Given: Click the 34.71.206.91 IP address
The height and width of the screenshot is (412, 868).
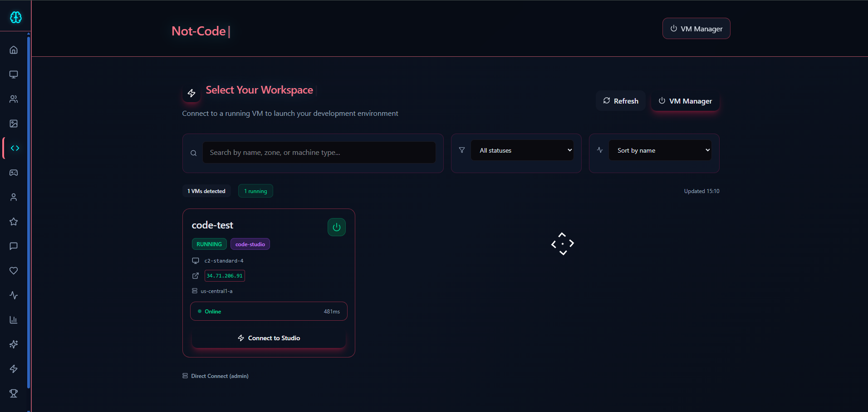Looking at the screenshot, I should coord(225,276).
